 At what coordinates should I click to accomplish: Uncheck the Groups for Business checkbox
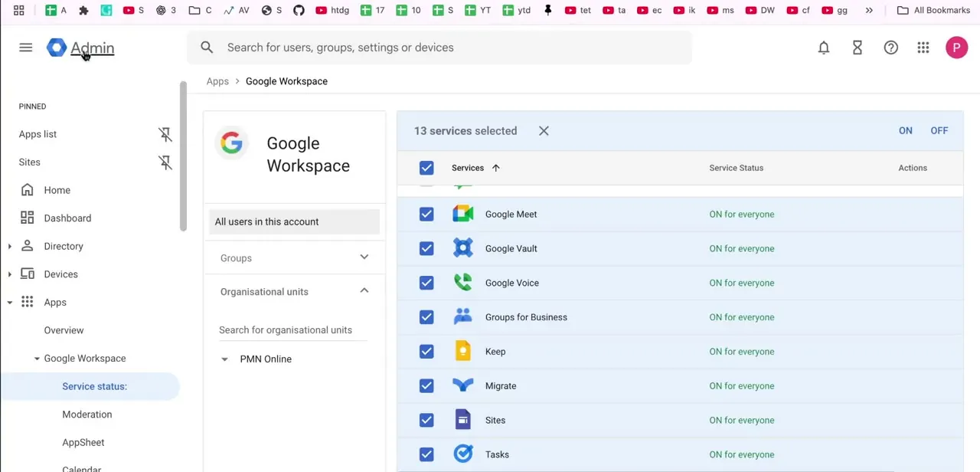426,317
